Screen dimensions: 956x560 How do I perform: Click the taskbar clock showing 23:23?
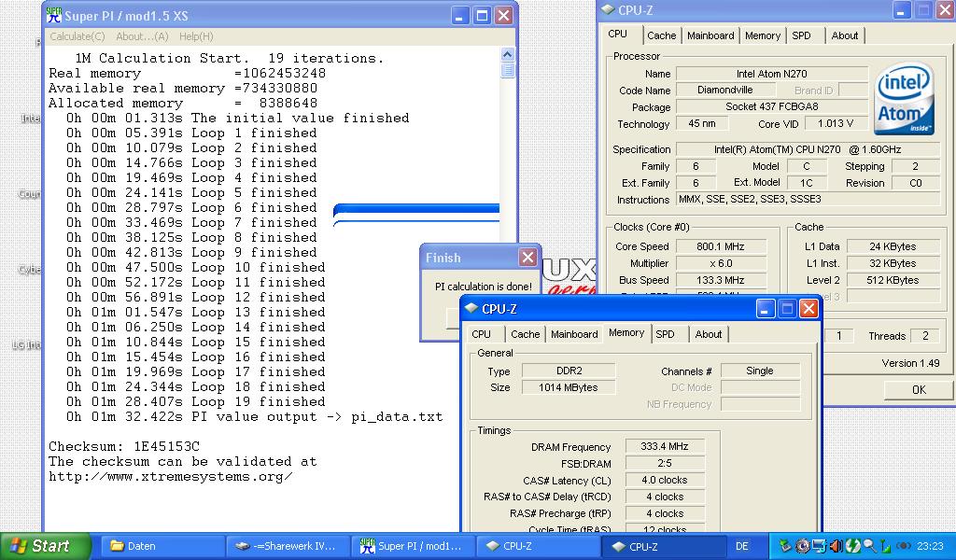coord(929,546)
